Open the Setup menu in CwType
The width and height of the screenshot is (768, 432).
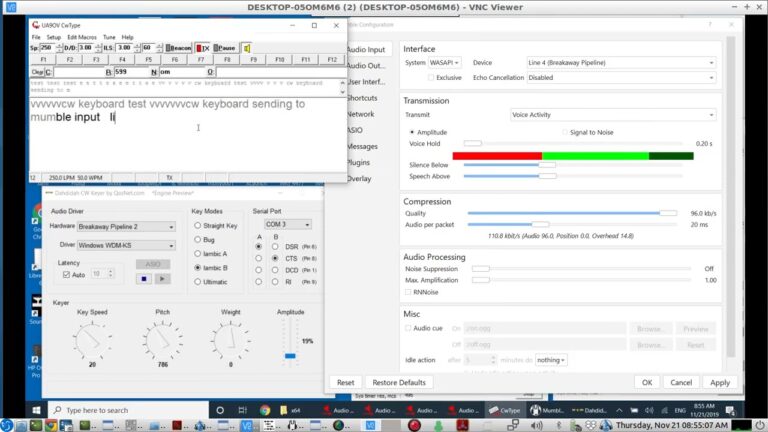[x=54, y=37]
